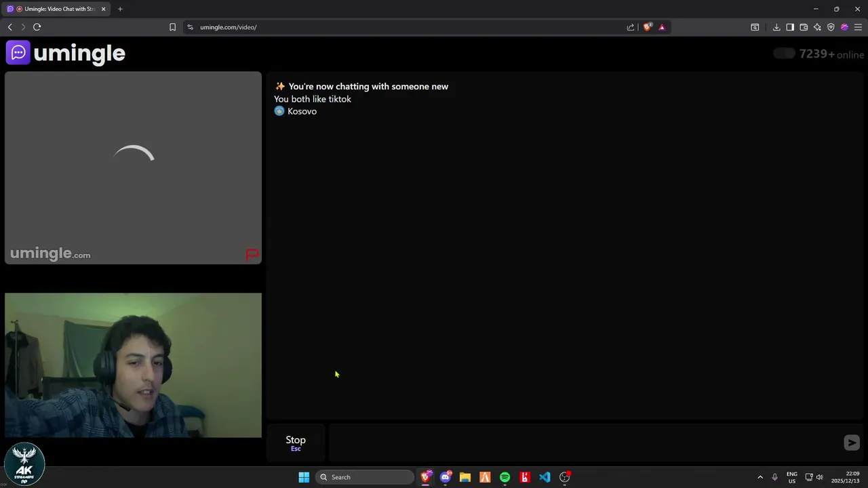
Task: Open the volume control in system tray
Action: [x=819, y=477]
